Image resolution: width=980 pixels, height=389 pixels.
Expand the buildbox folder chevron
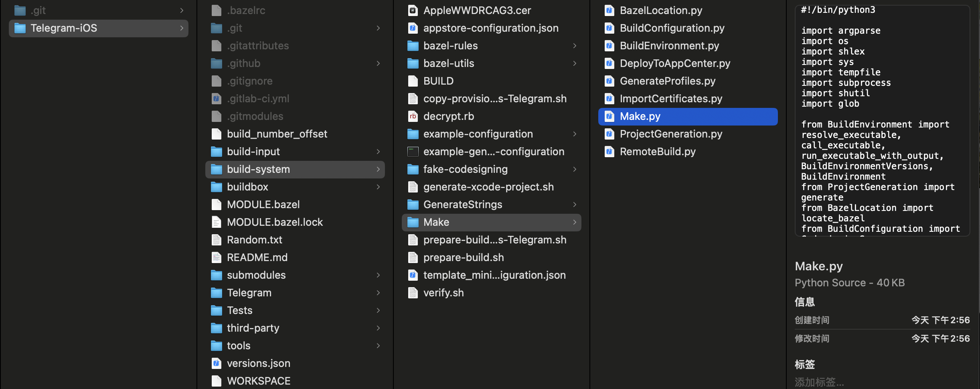[x=378, y=187]
